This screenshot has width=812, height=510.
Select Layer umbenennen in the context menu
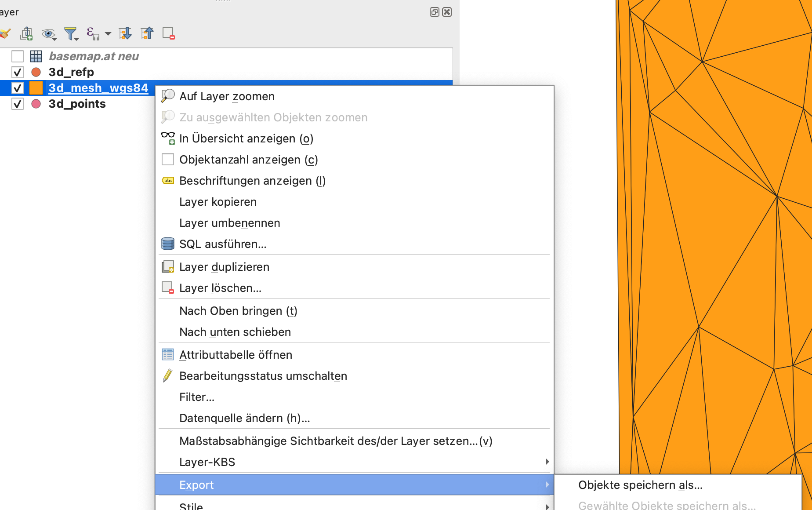[x=355, y=223]
